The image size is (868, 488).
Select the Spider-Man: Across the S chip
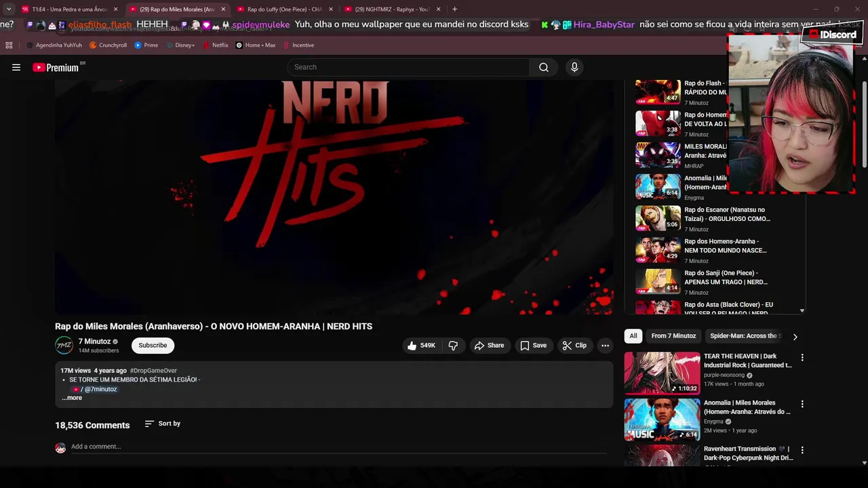point(745,336)
